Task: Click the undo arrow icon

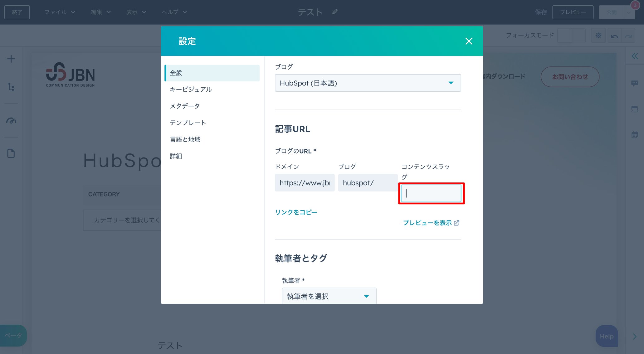Action: click(x=614, y=35)
